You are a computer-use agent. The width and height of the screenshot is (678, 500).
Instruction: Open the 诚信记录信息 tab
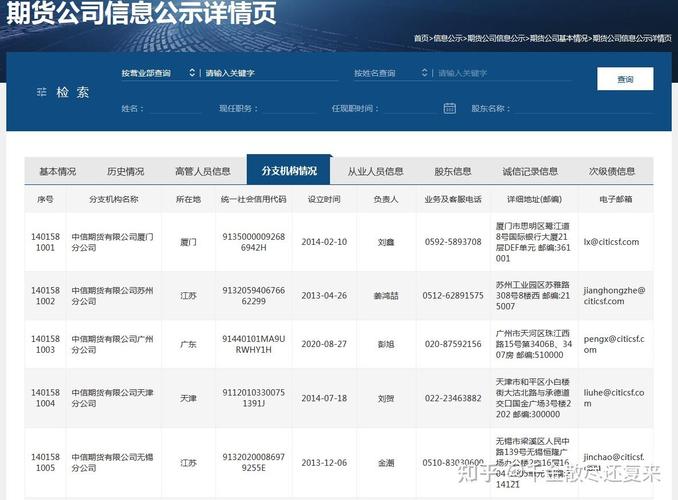(530, 171)
